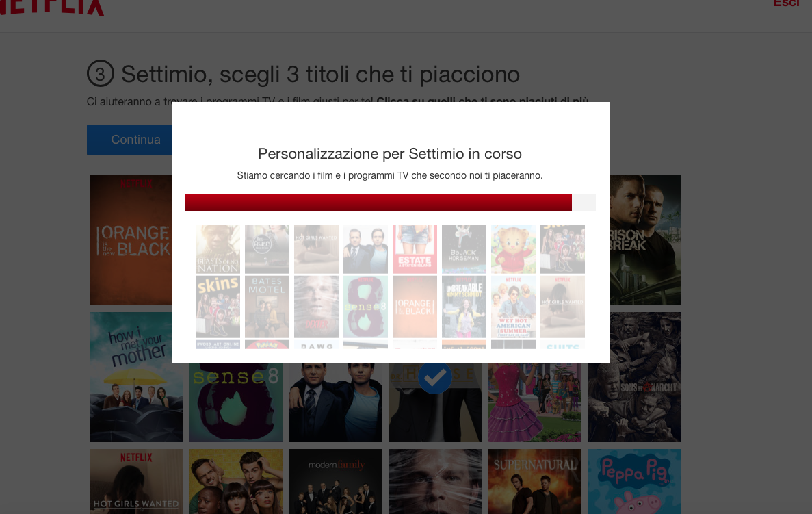Click the Estate A Staten Island poster
The width and height of the screenshot is (812, 514).
[415, 249]
